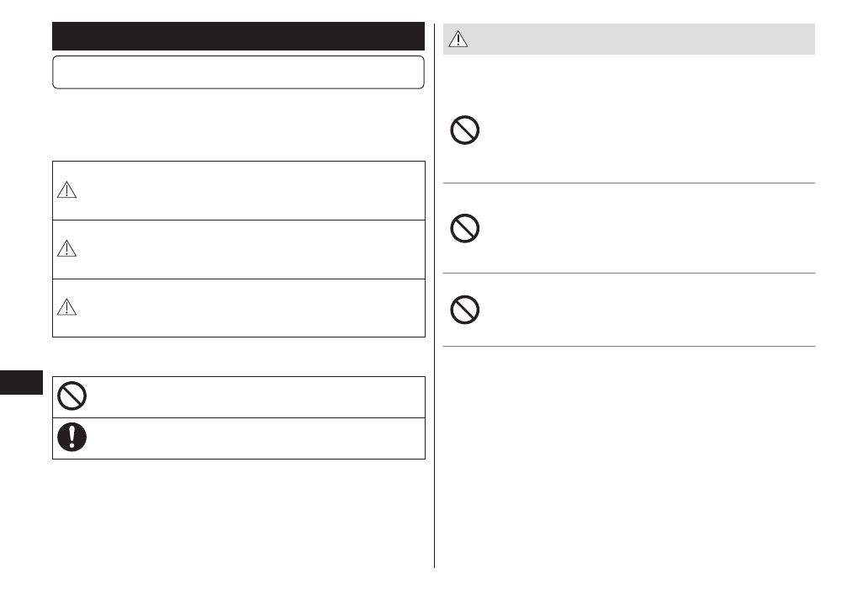Click the warning triangle in the third table row
The image size is (868, 611).
[66, 308]
